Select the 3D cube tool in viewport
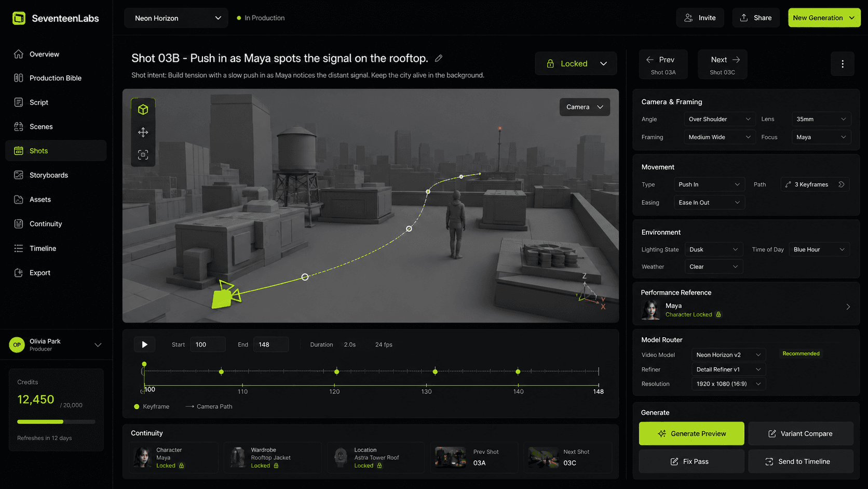The image size is (868, 489). click(x=143, y=109)
